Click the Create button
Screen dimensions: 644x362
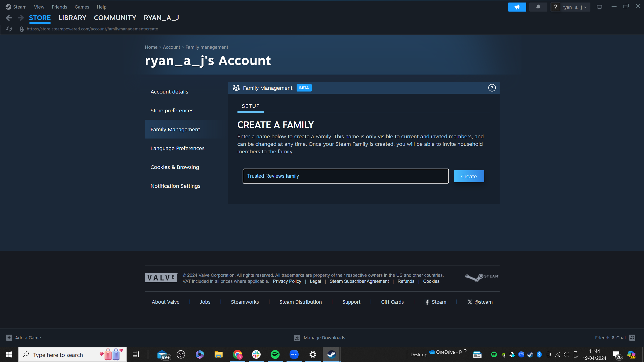pos(469,176)
